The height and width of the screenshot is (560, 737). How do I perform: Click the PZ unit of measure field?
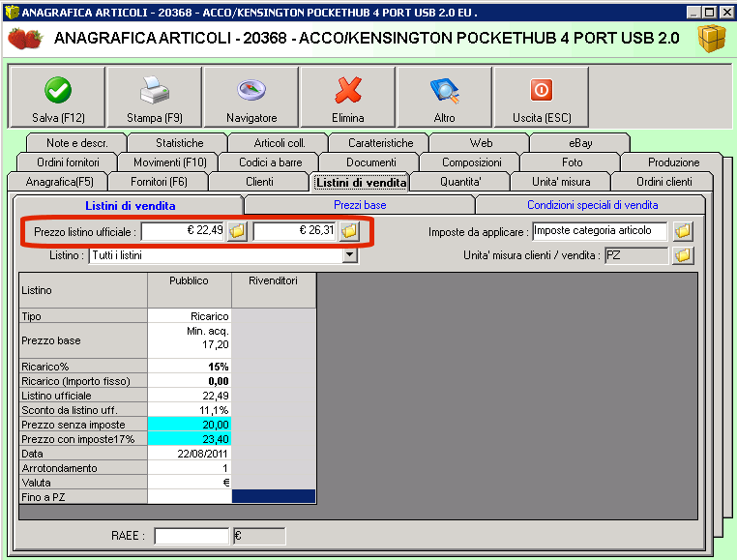(x=636, y=255)
